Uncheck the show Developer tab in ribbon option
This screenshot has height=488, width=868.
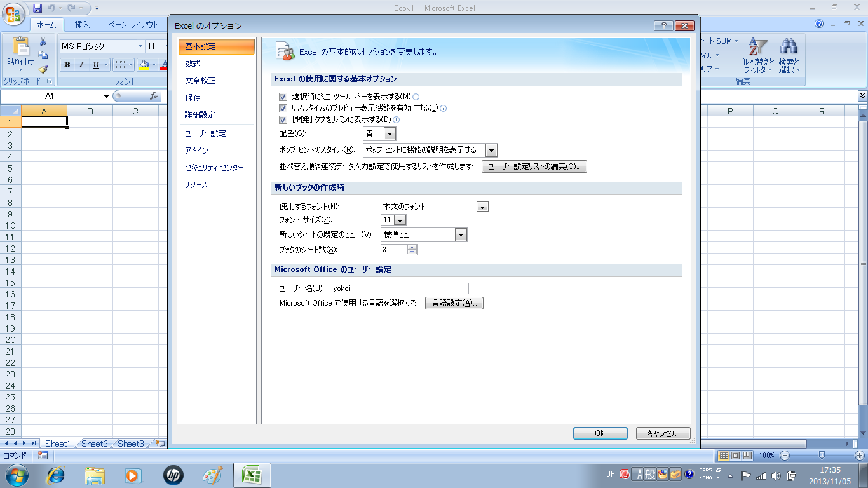point(284,119)
